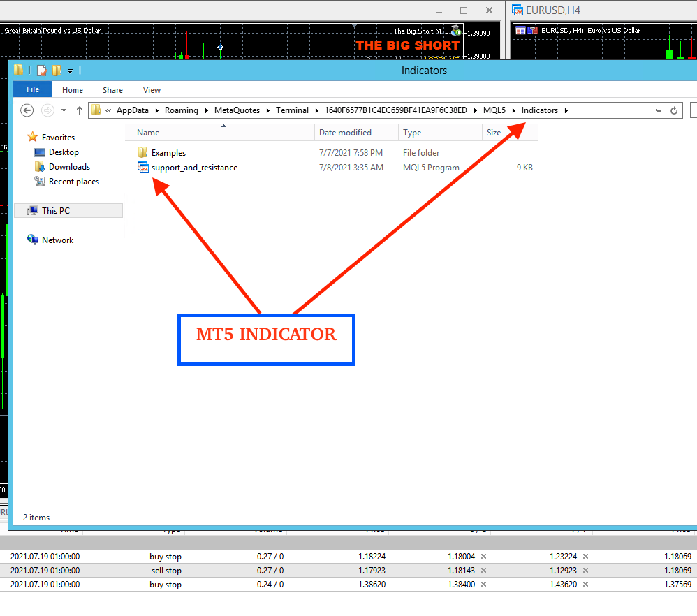The image size is (697, 616).
Task: Click the Network icon
Action: click(32, 240)
